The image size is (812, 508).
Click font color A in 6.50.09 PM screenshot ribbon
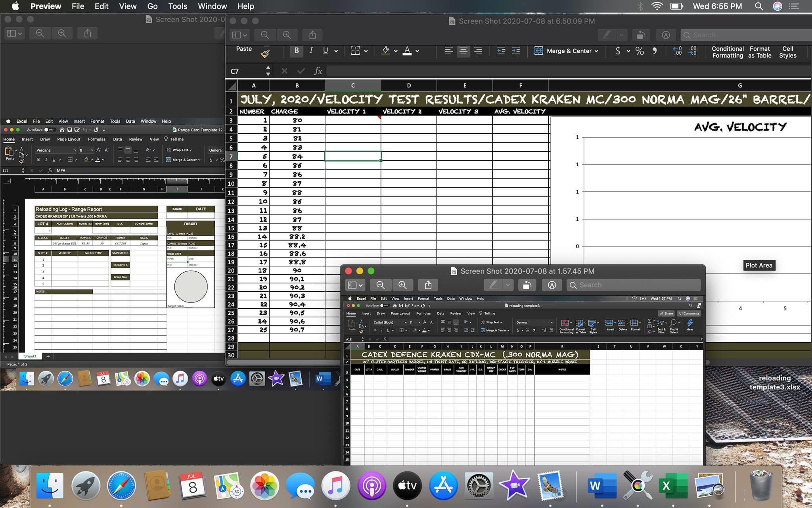407,51
